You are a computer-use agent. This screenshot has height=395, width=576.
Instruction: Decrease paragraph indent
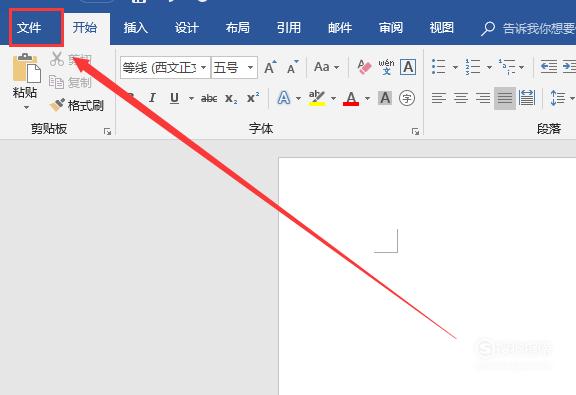[x=549, y=67]
